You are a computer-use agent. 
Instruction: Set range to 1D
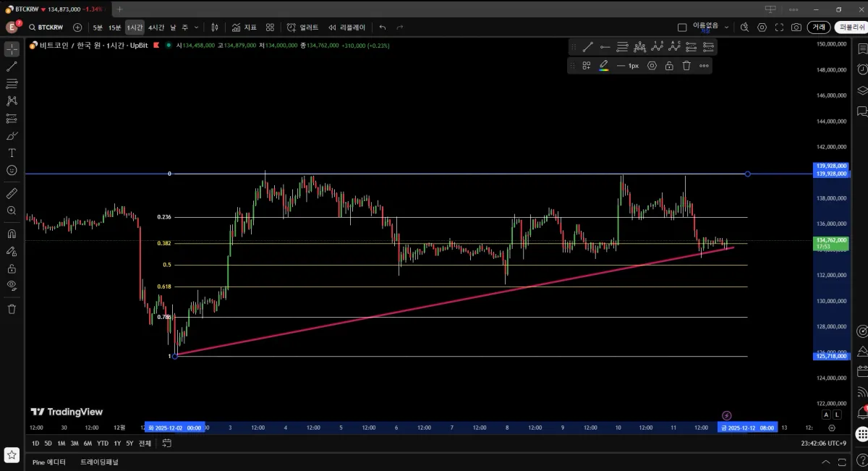35,444
